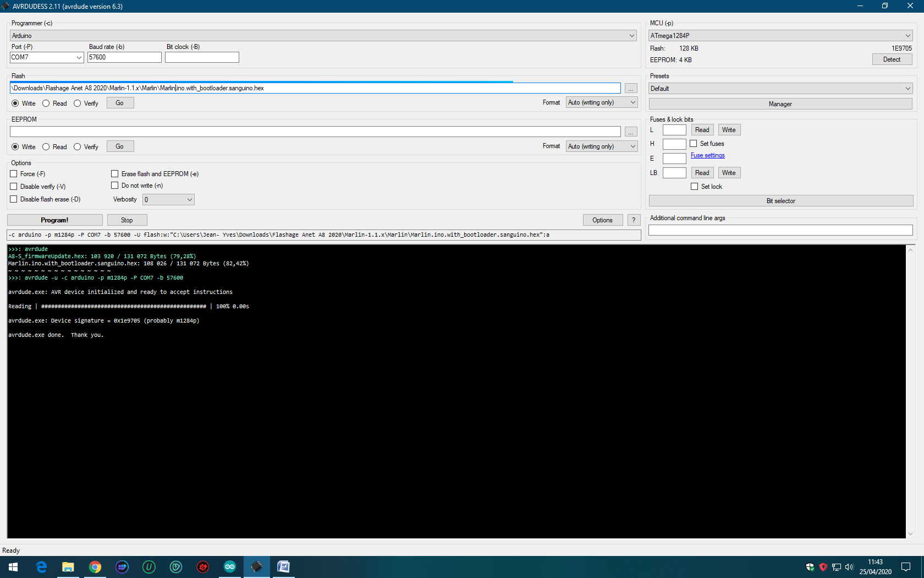Select EEPROM Read radio button
The height and width of the screenshot is (578, 924).
tap(46, 147)
